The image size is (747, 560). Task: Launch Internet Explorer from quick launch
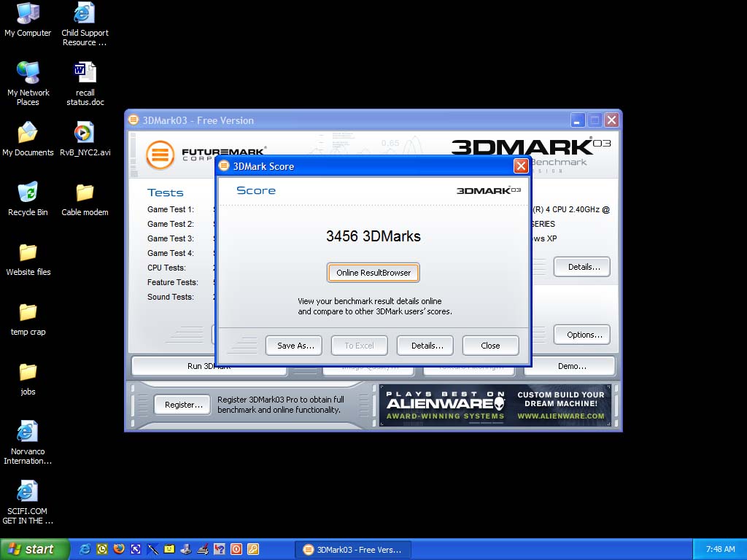point(85,549)
